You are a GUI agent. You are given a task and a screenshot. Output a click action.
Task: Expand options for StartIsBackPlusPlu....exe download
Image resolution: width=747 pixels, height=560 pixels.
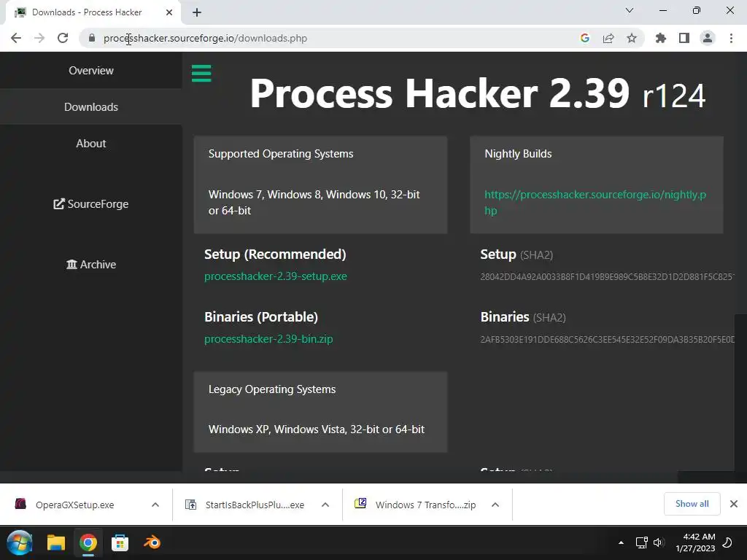[x=325, y=505]
